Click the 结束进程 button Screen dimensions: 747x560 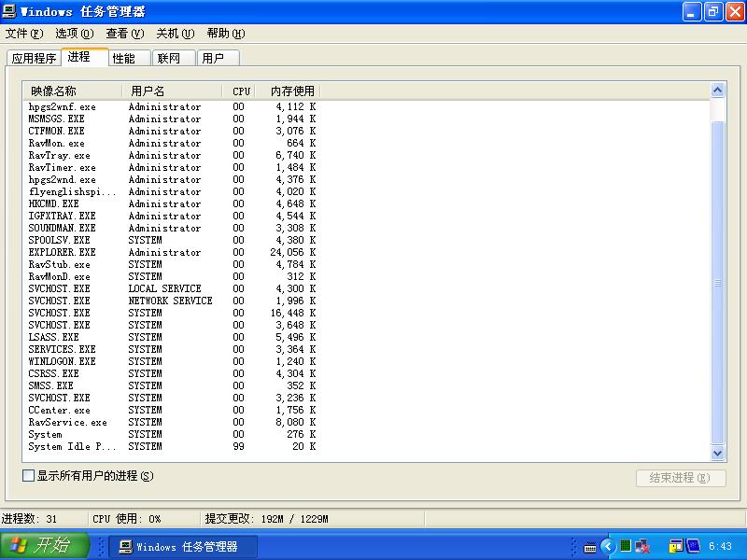click(681, 478)
